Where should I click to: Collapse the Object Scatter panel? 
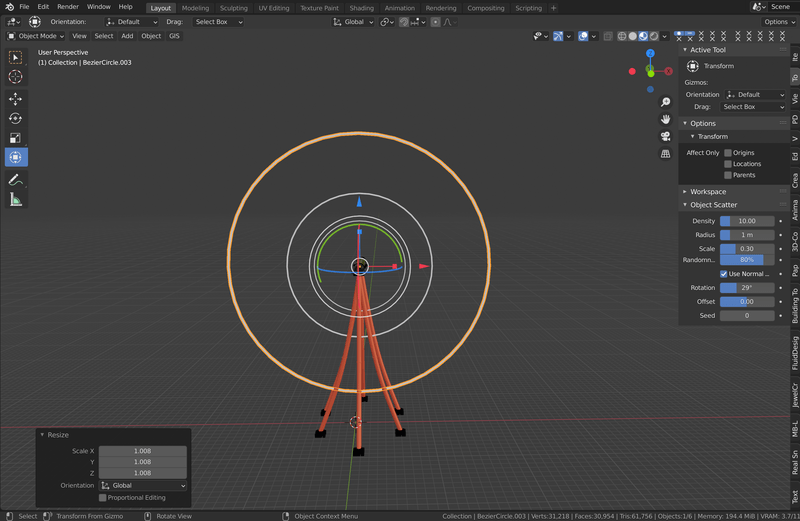713,205
